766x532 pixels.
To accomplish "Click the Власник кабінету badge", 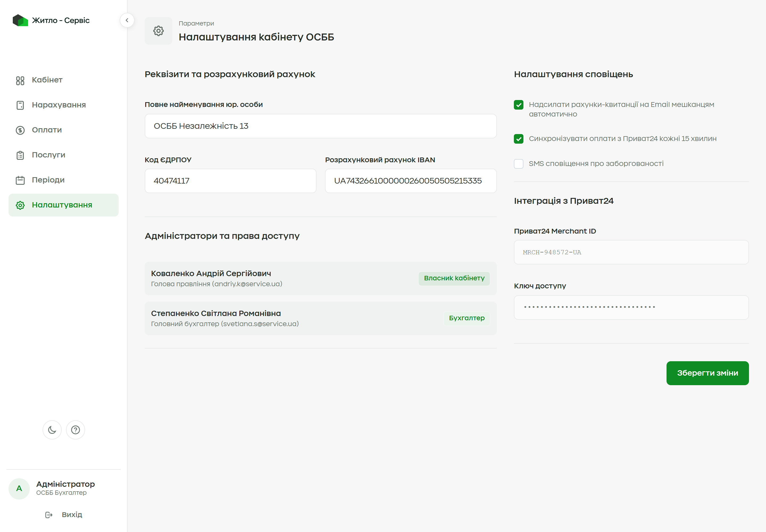I will click(x=454, y=278).
